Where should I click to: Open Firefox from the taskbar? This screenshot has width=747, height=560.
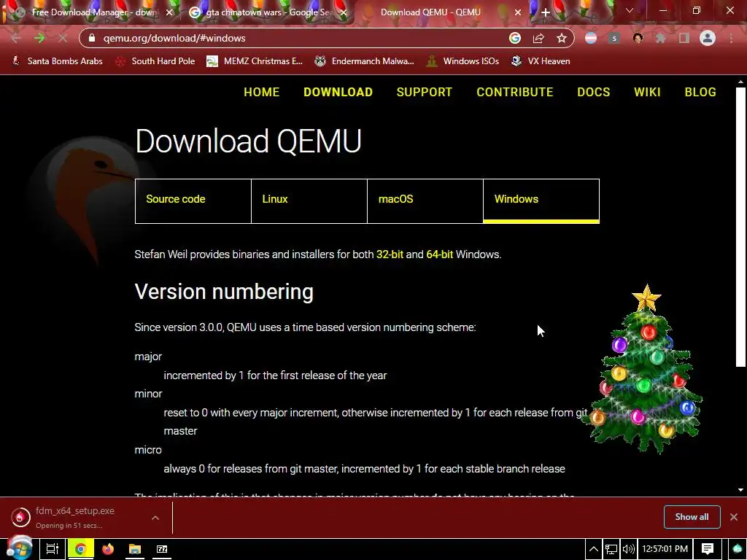pos(108,549)
